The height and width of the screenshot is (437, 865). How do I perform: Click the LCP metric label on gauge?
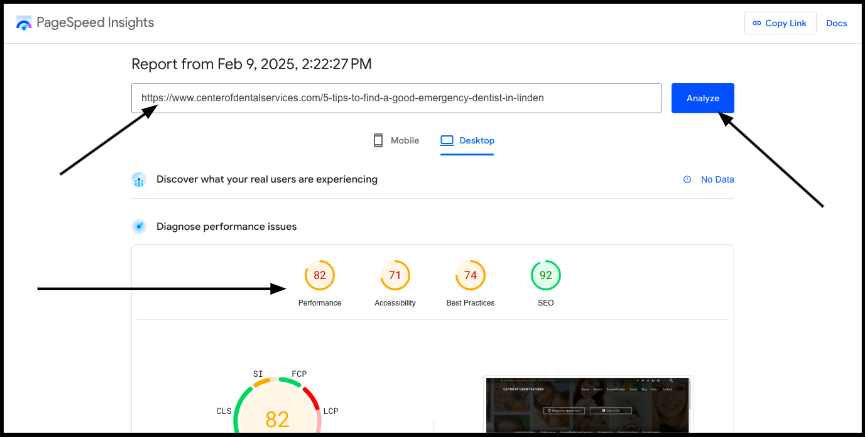(x=330, y=411)
